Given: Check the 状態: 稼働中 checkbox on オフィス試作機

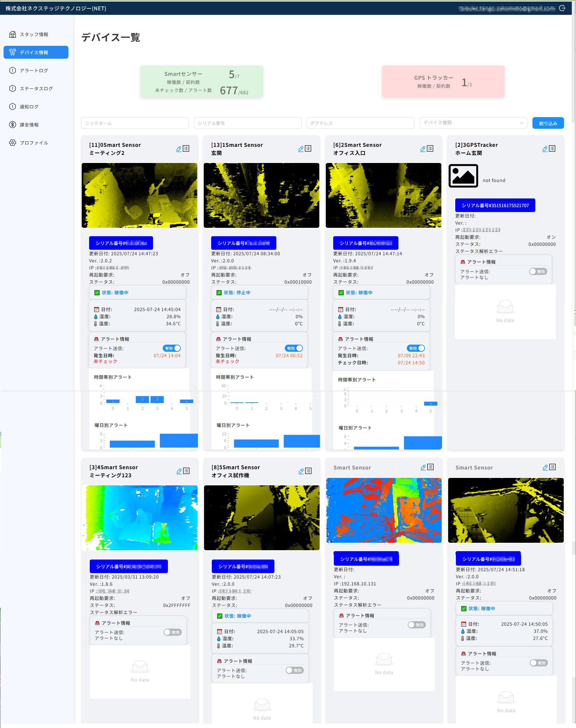Looking at the screenshot, I should (x=220, y=616).
